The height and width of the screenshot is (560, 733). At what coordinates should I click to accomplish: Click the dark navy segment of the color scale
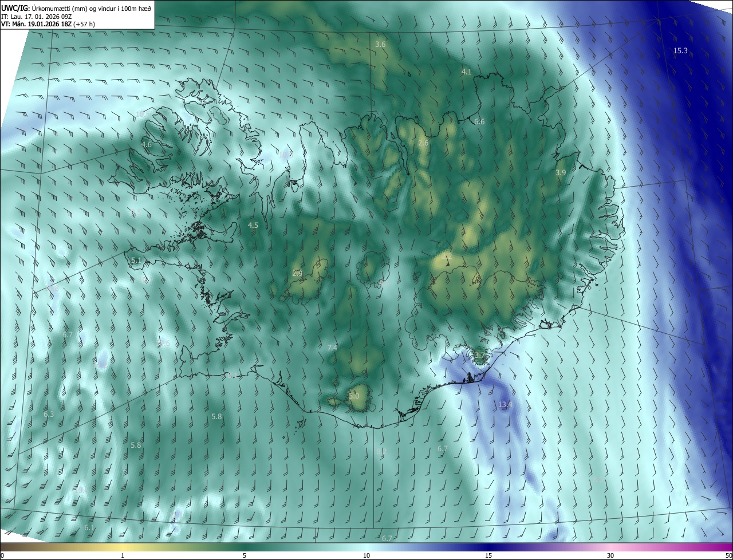488,547
